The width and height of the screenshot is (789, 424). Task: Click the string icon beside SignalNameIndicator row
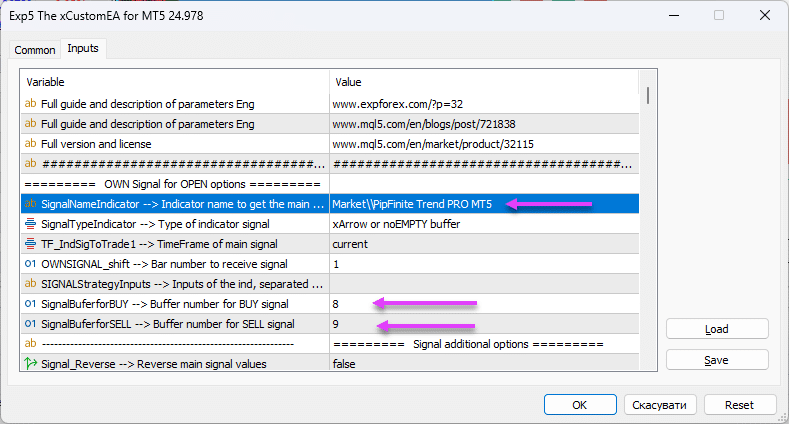(30, 204)
